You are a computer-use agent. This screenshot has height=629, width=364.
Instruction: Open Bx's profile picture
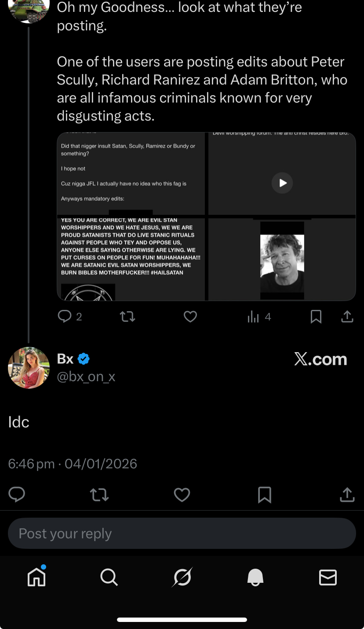point(29,368)
